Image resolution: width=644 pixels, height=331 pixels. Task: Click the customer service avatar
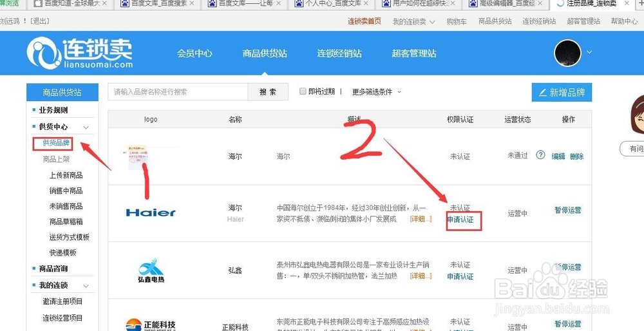pyautogui.click(x=638, y=114)
